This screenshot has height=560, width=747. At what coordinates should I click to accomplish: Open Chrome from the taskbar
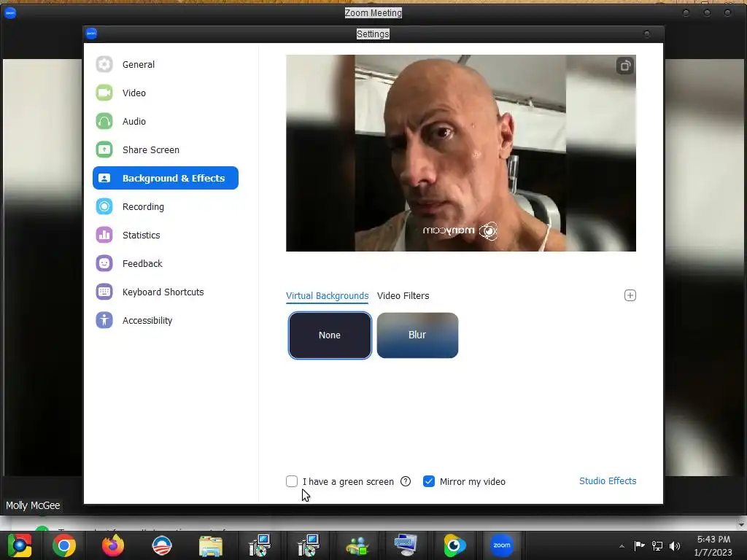[64, 545]
